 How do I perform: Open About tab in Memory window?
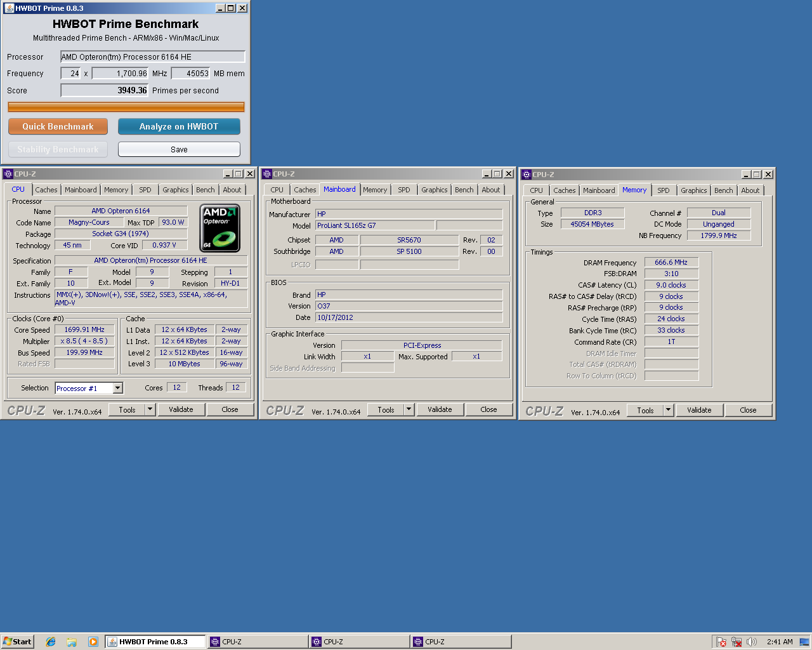pyautogui.click(x=750, y=190)
